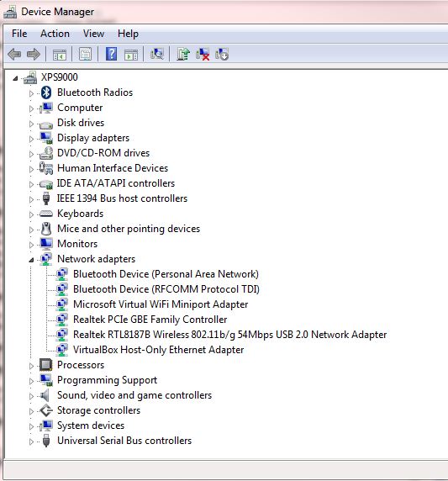Open the View menu

94,34
